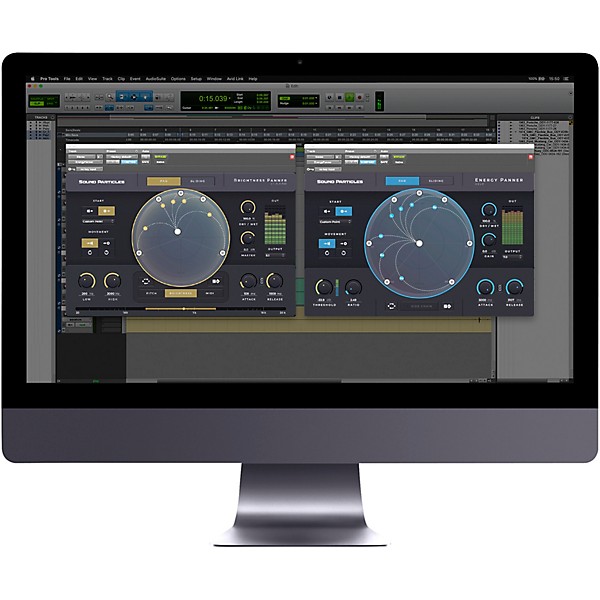Open the AudioSuite menu
Image resolution: width=600 pixels, height=600 pixels.
click(x=156, y=79)
